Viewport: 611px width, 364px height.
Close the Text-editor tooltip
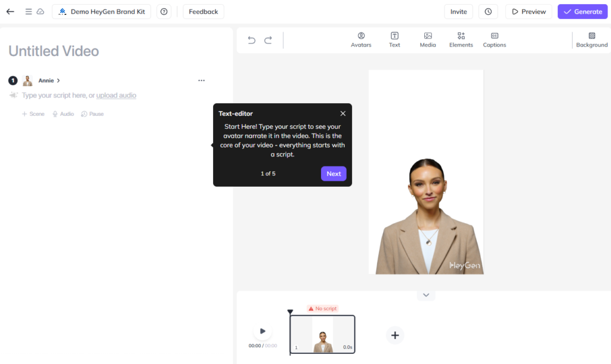[343, 113]
